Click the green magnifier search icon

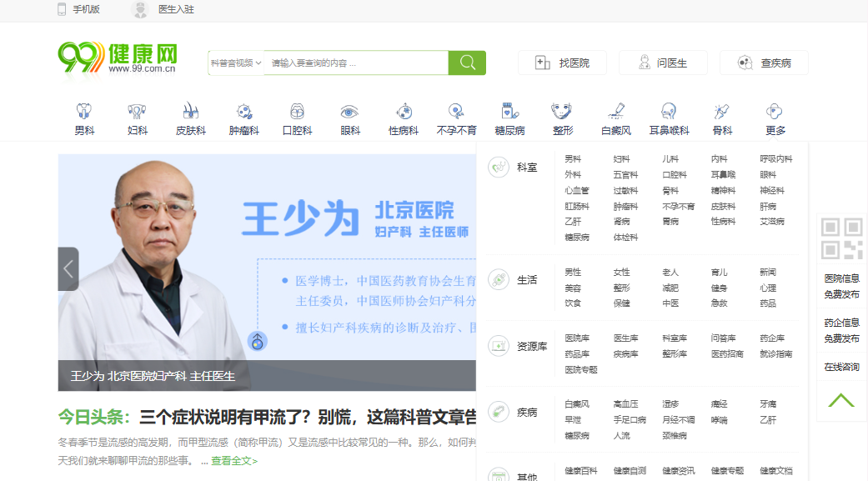466,63
